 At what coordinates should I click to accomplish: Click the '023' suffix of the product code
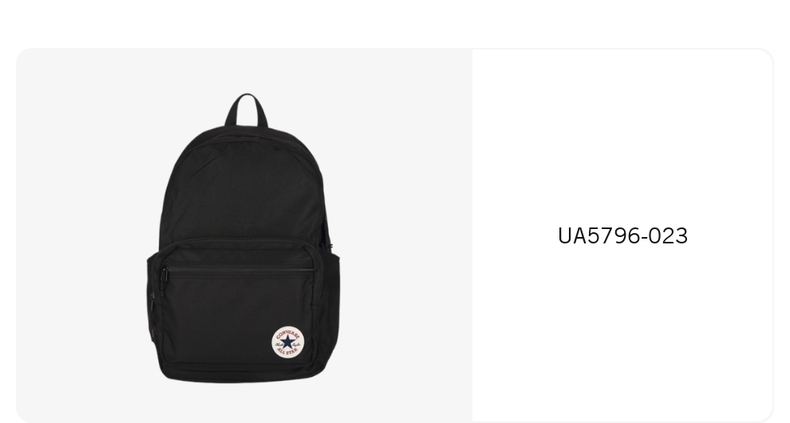coord(668,236)
